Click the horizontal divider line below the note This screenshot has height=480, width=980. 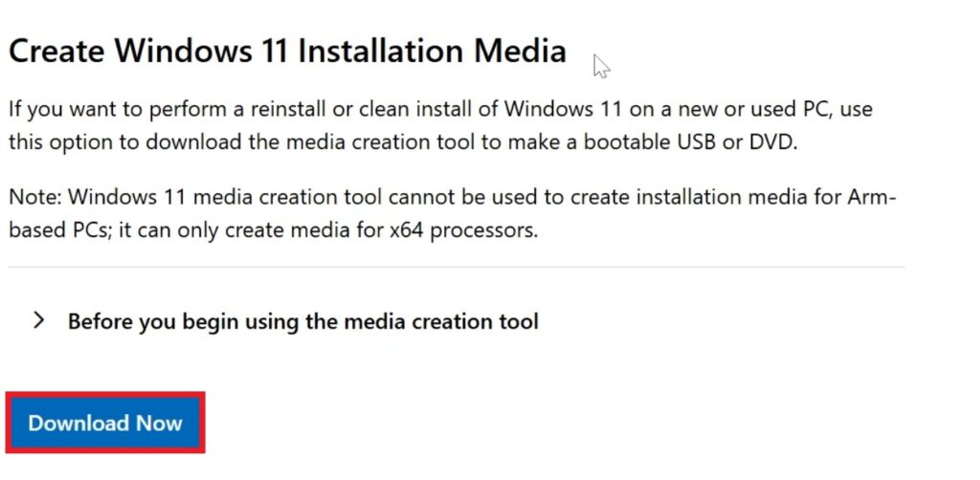click(456, 267)
